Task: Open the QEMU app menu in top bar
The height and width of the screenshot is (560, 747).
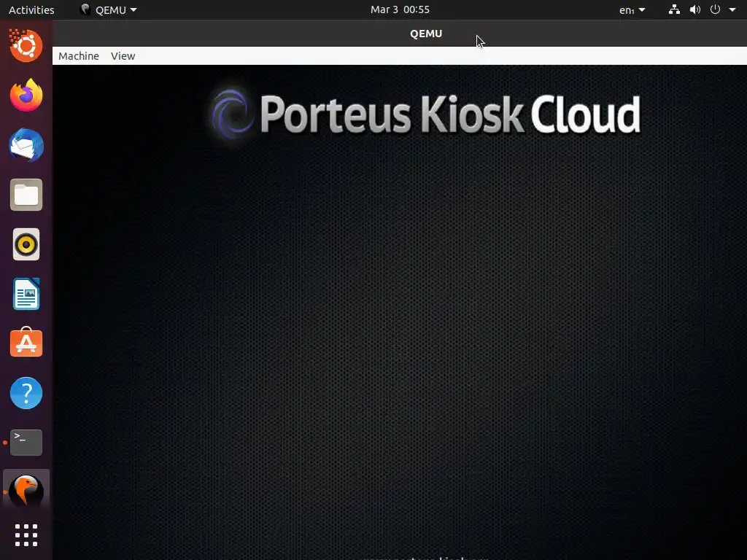Action: [109, 10]
